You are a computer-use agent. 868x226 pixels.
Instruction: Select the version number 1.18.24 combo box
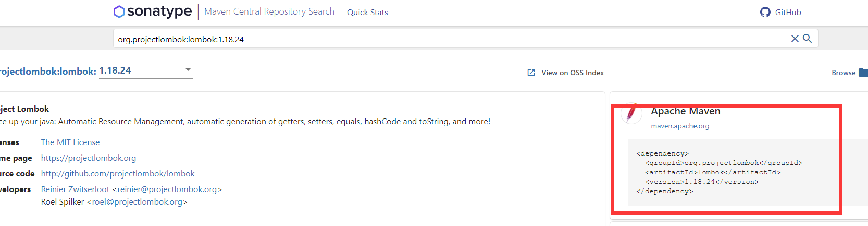click(x=146, y=70)
